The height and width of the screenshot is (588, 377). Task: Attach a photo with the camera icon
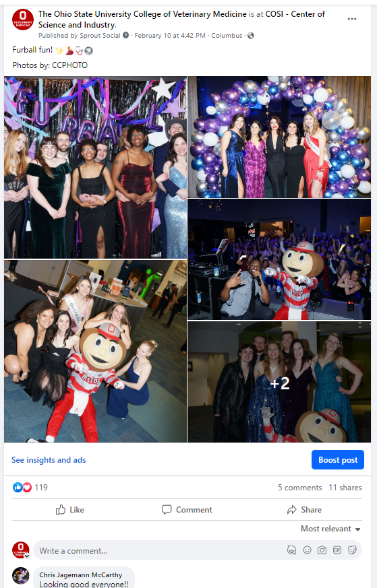pos(322,550)
